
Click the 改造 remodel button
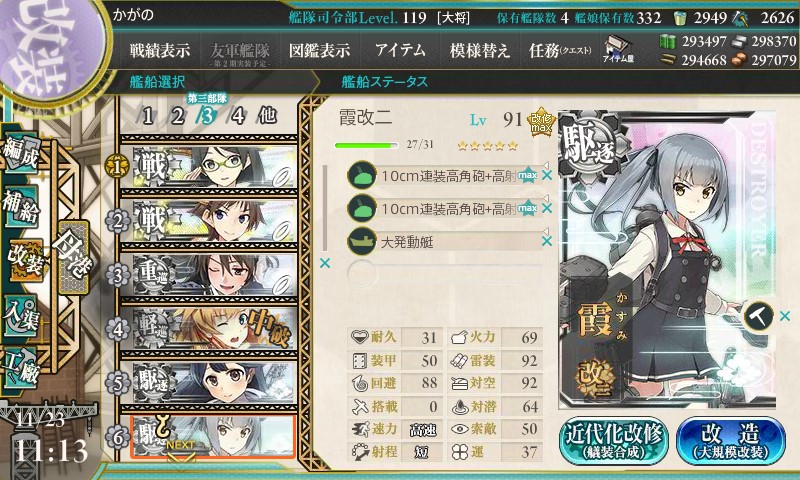730,441
